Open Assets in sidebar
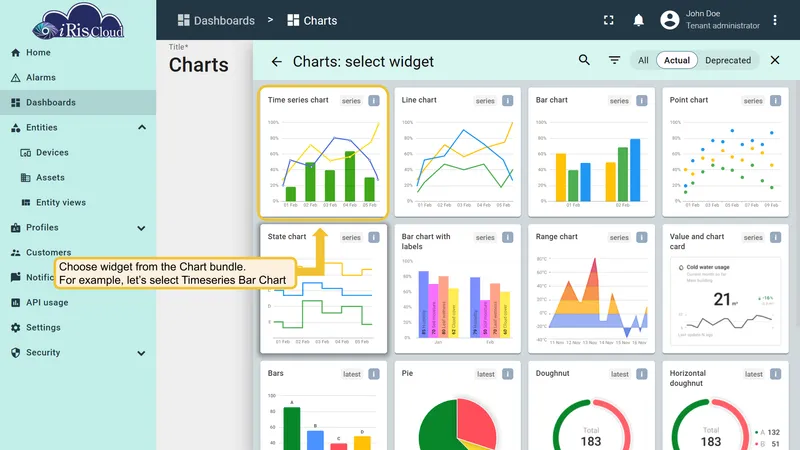 [78, 178]
